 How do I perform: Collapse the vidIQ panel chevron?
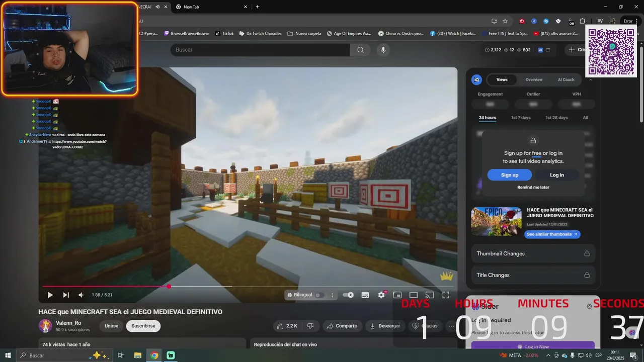click(591, 79)
